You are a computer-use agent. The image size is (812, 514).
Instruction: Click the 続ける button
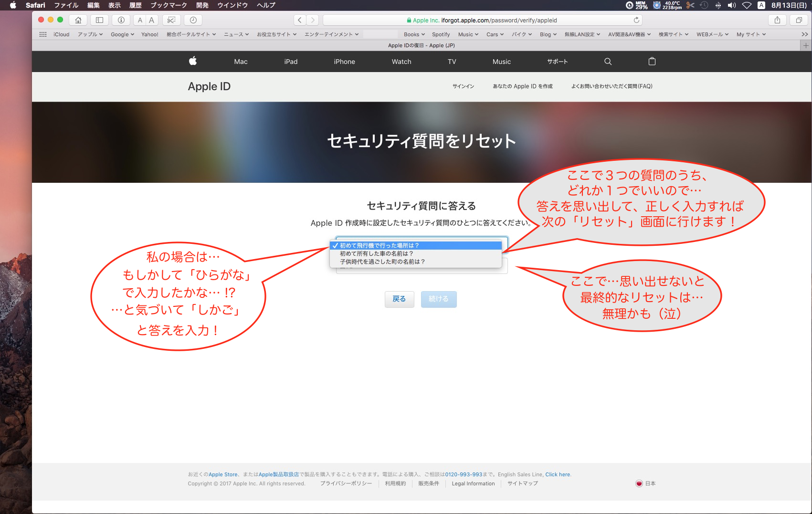click(x=439, y=299)
